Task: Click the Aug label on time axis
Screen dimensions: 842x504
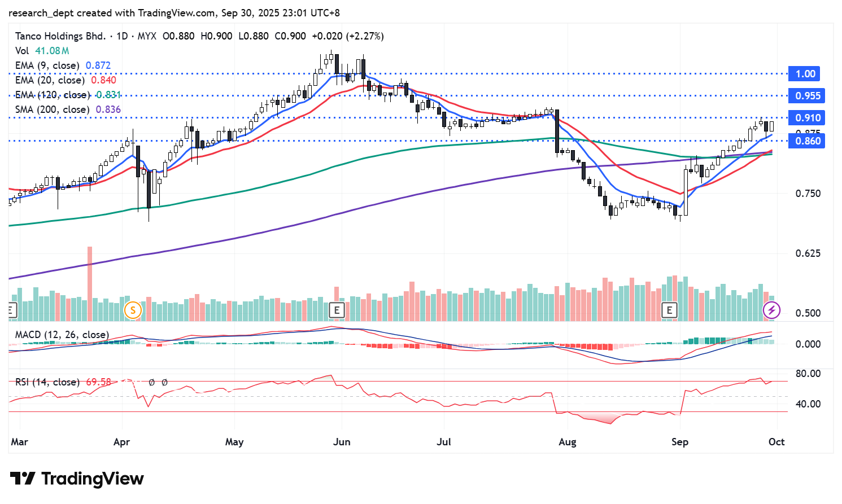Action: point(568,442)
